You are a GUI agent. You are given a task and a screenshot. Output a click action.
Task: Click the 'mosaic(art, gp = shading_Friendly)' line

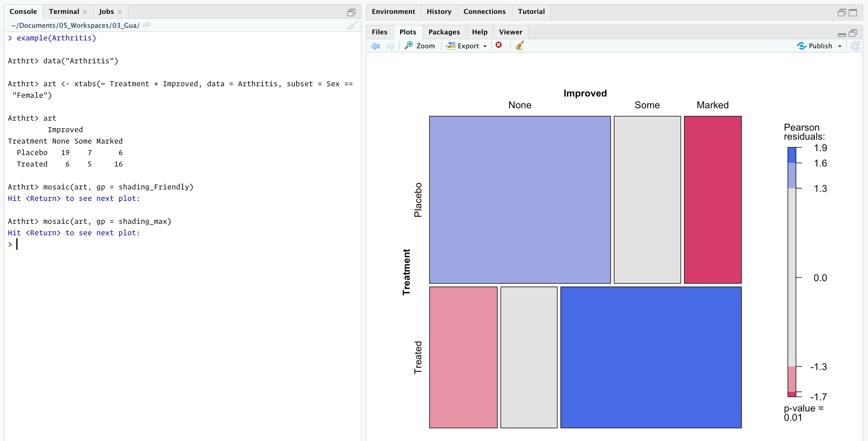pos(118,187)
